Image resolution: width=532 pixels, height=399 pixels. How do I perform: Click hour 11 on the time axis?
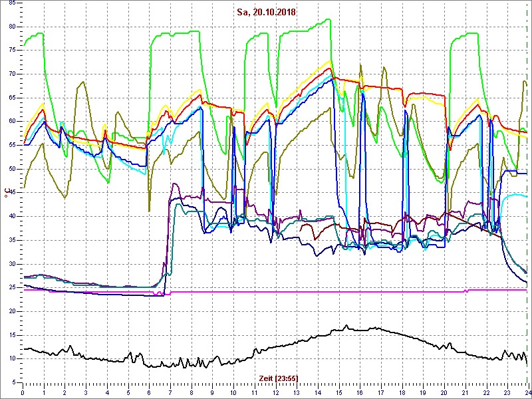pos(255,393)
